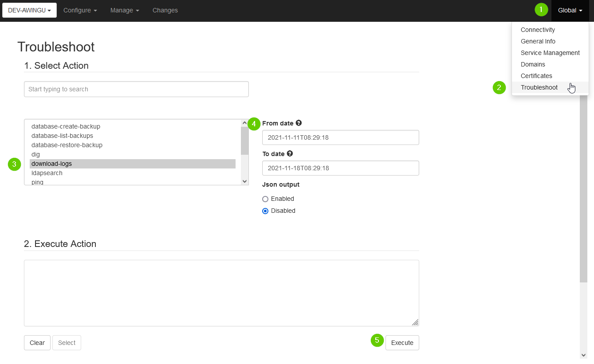Focus the 'Start typing to search' field

pos(136,89)
